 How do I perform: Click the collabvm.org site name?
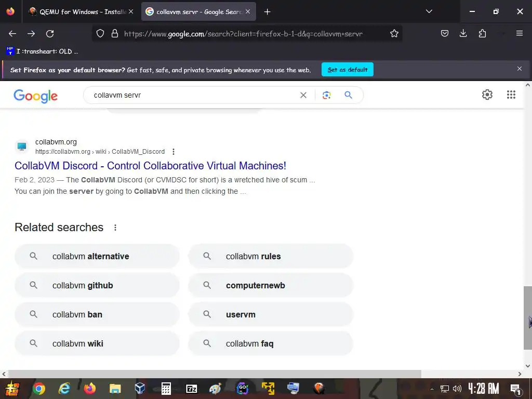coord(56,142)
